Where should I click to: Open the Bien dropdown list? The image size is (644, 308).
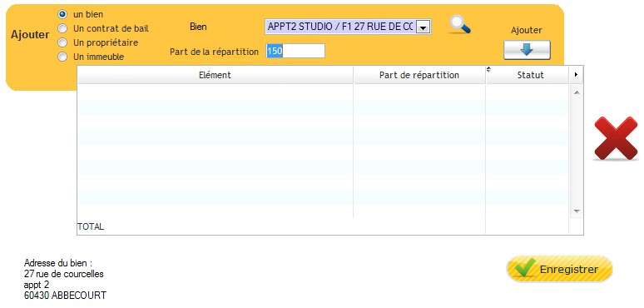424,27
